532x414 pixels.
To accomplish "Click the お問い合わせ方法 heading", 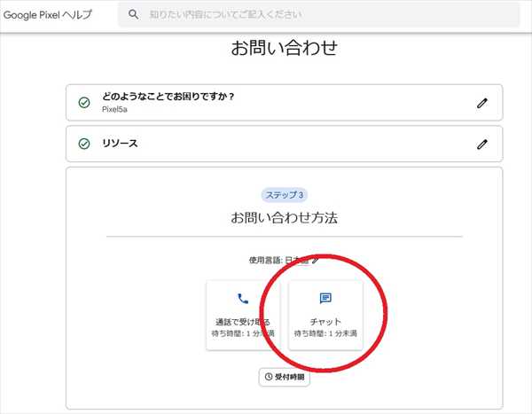I will pyautogui.click(x=285, y=218).
